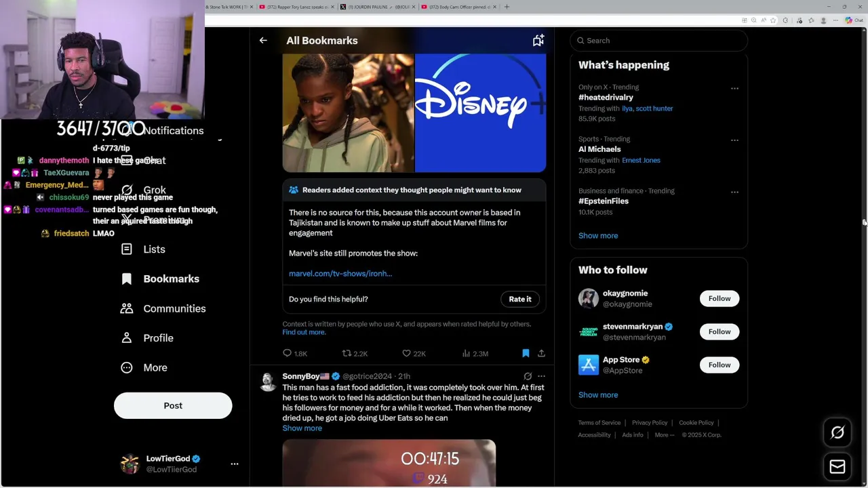The image size is (868, 488).
Task: Follow App Store account
Action: coord(719,365)
